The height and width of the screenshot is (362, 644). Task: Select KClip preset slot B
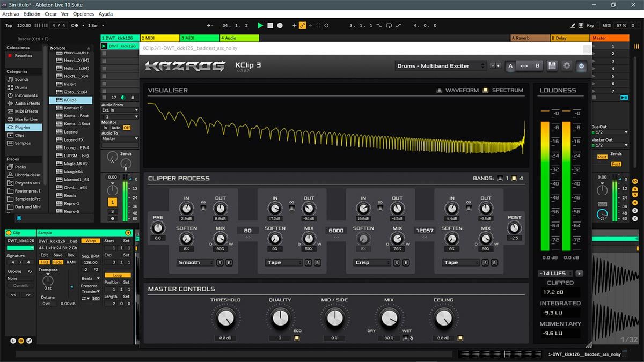click(537, 66)
